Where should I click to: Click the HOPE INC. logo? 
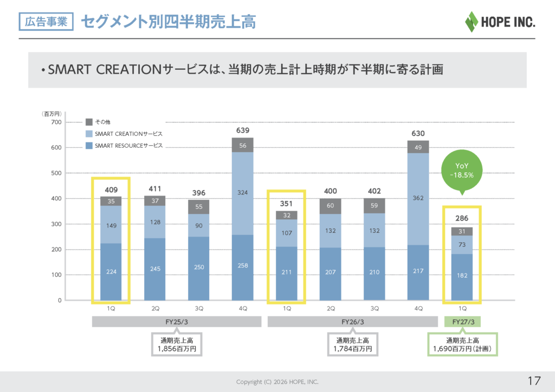(500, 22)
